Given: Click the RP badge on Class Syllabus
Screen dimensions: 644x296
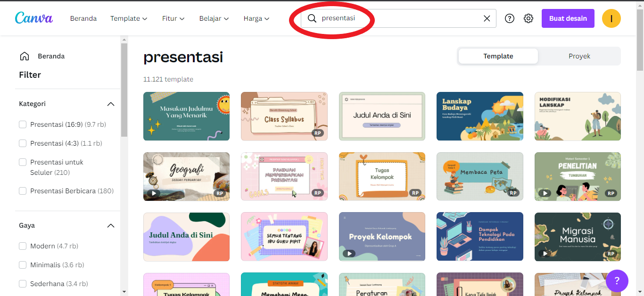Looking at the screenshot, I should (x=318, y=133).
